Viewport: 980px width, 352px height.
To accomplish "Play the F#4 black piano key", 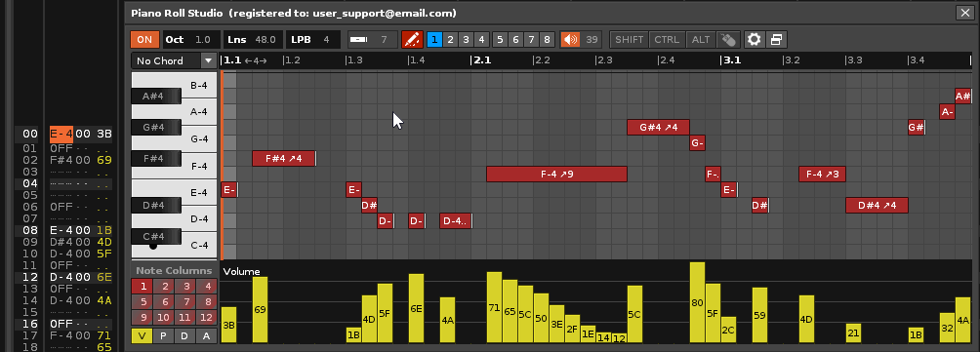I will [x=155, y=159].
